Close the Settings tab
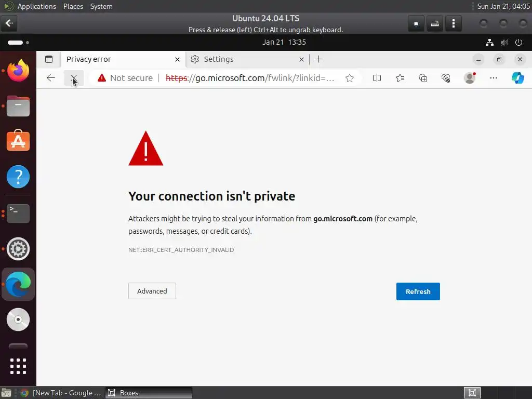 pyautogui.click(x=301, y=59)
